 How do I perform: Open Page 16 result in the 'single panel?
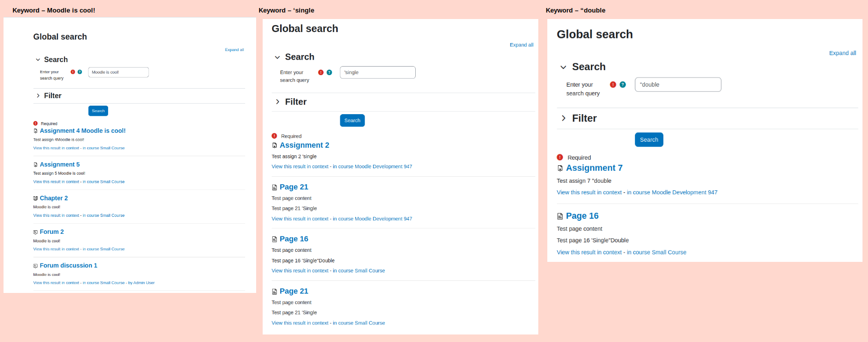tap(294, 239)
